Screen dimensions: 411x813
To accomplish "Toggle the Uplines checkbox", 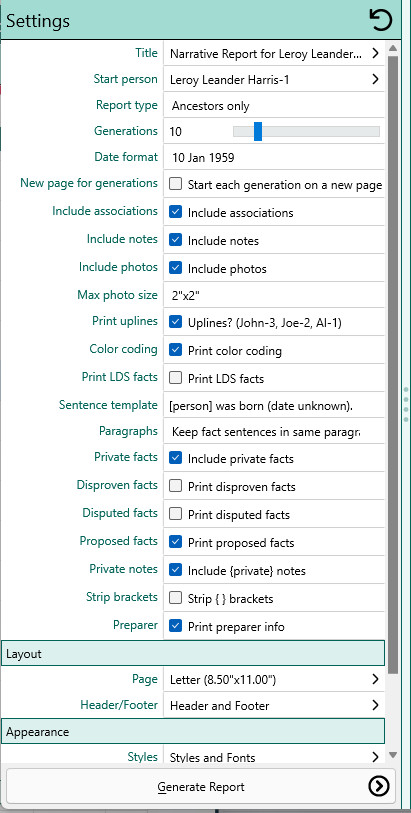I will coord(176,322).
